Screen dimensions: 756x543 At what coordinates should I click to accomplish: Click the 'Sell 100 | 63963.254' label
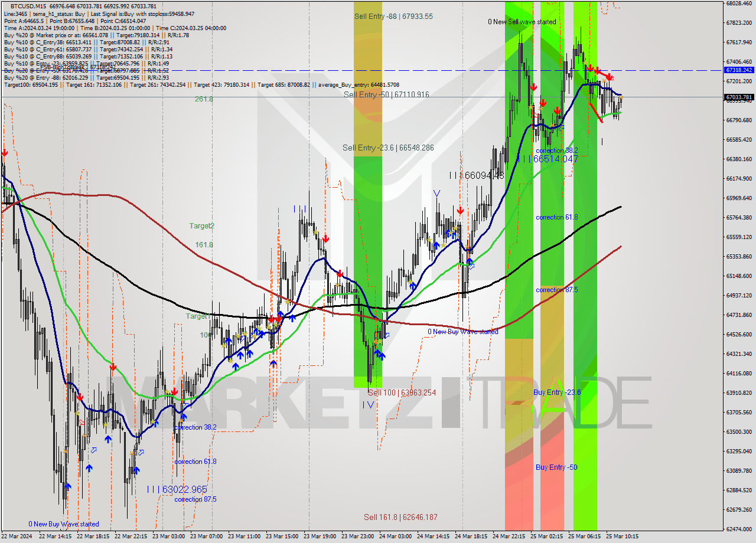pos(402,392)
